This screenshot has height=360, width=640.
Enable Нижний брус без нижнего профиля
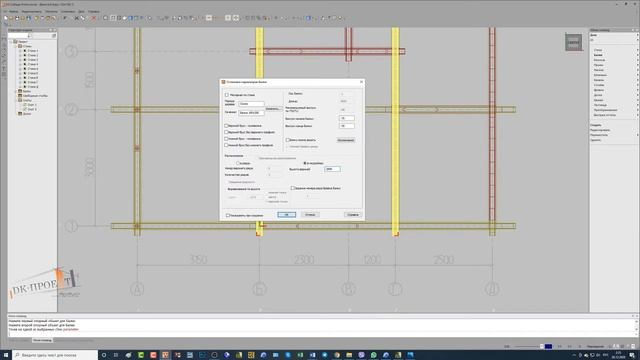(227, 145)
